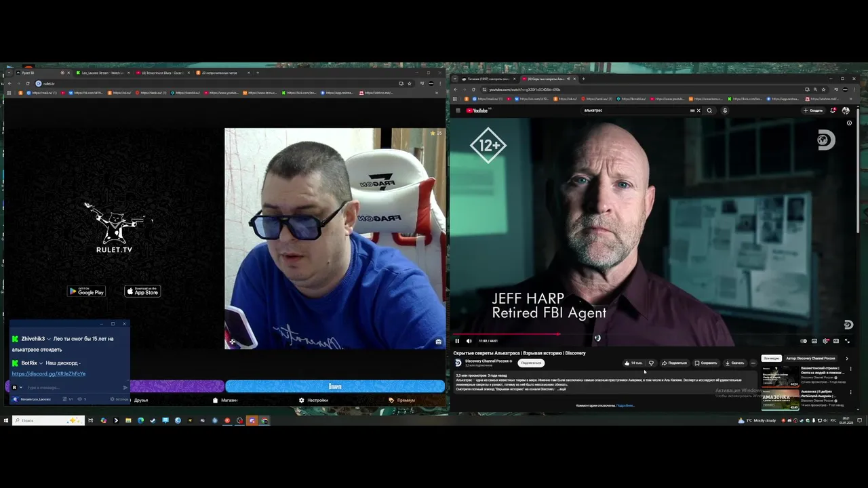
Task: Enter fullscreen in the YouTube player
Action: point(846,341)
